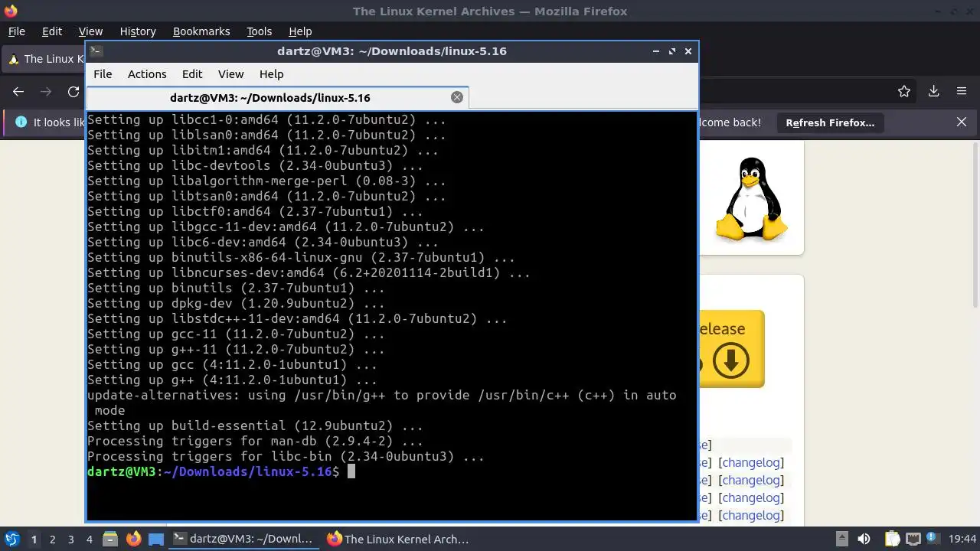Click Firefox forward arrow button
The image size is (980, 551).
(46, 91)
